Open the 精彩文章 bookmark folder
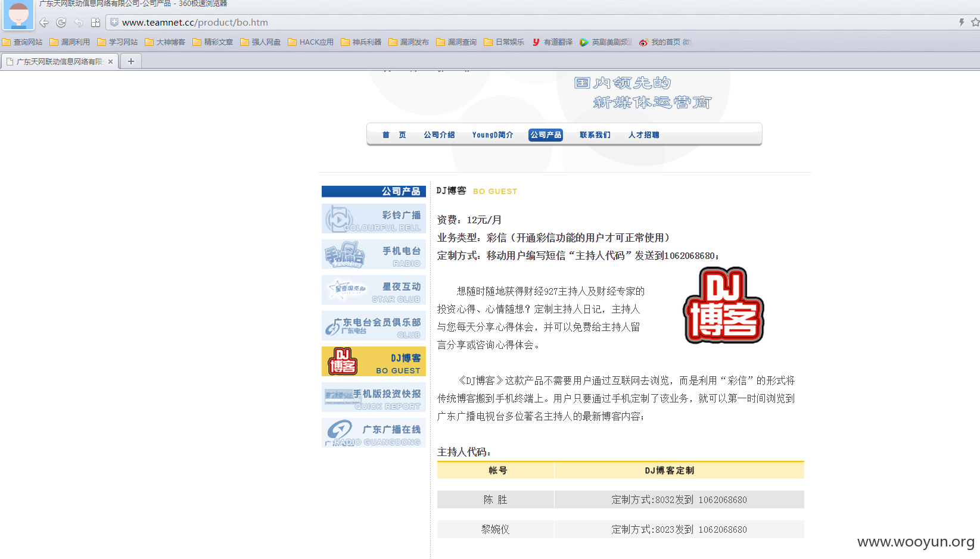Screen dimensions: 980x559 coord(213,42)
